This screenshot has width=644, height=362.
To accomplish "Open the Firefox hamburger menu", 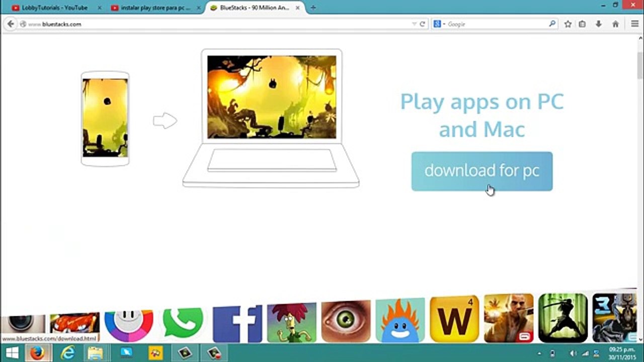I will [634, 24].
